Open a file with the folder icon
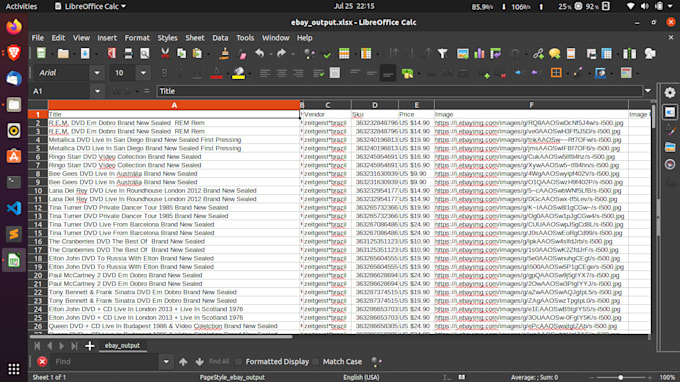The height and width of the screenshot is (382, 680). click(x=63, y=53)
